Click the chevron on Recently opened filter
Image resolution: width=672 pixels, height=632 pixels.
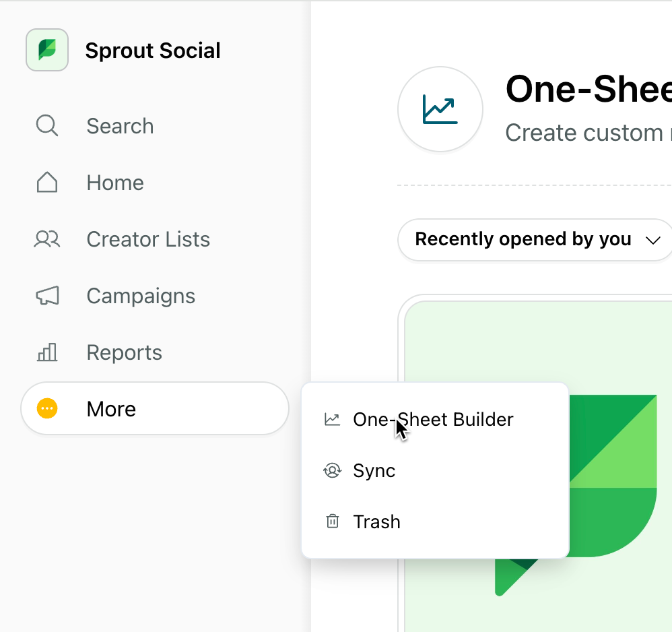pos(652,240)
